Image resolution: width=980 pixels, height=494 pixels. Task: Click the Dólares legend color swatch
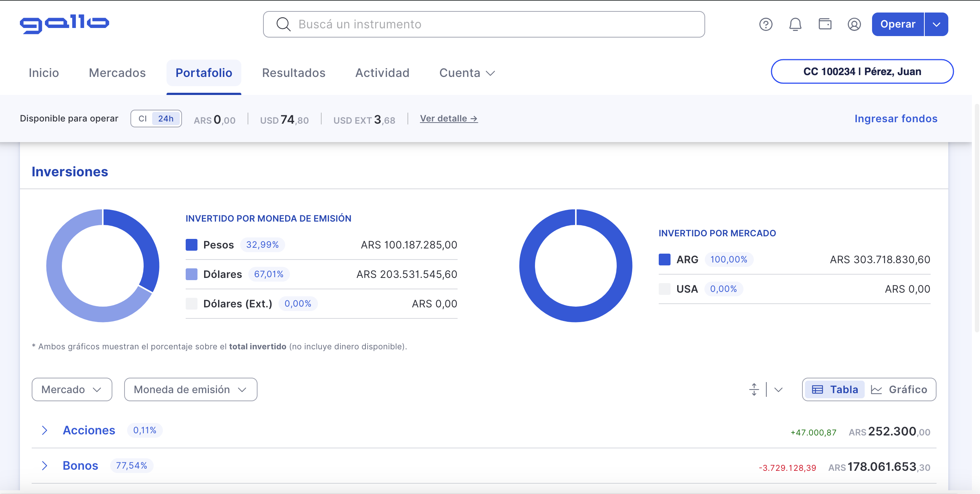click(x=191, y=274)
